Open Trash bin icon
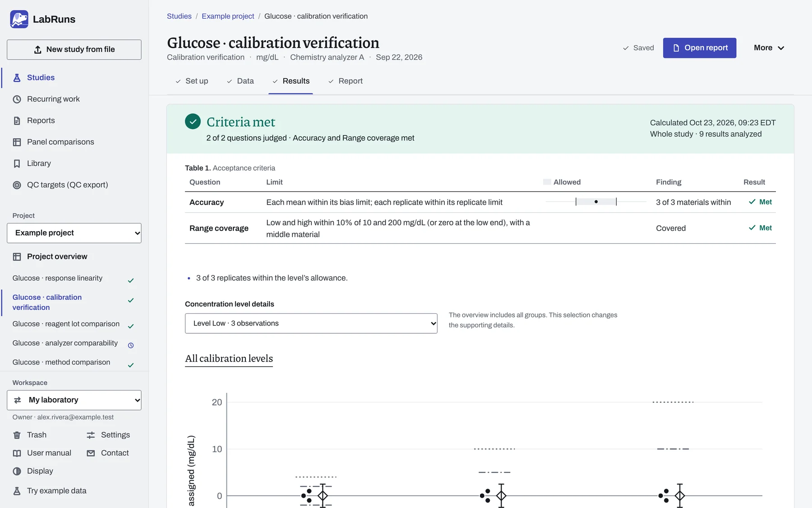This screenshot has width=812, height=508. point(17,435)
